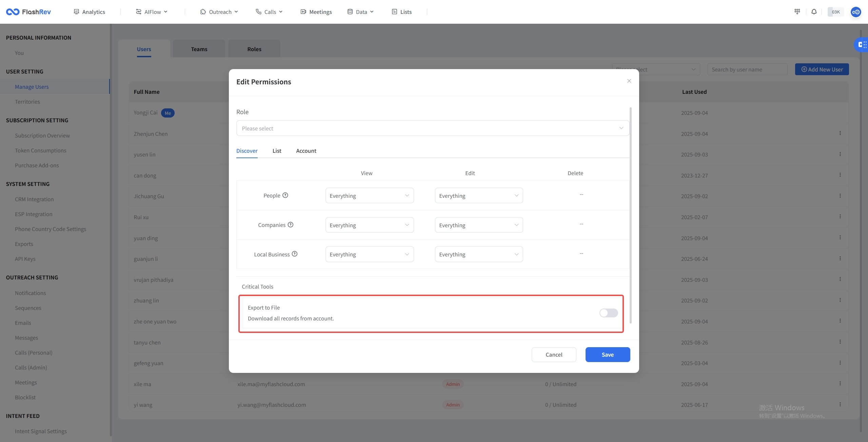Open row menu for tanyu chen

pos(840,342)
